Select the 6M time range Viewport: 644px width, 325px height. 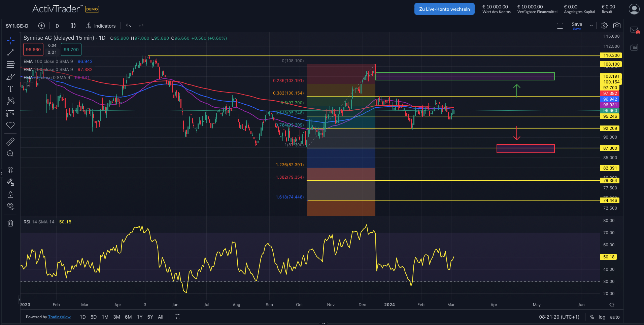(128, 317)
